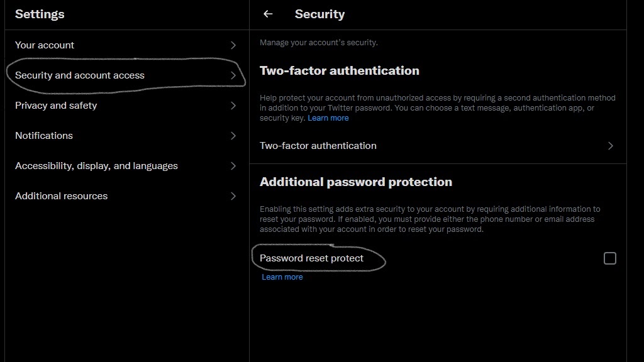
Task: Click chevron on Security and account access
Action: (x=233, y=75)
